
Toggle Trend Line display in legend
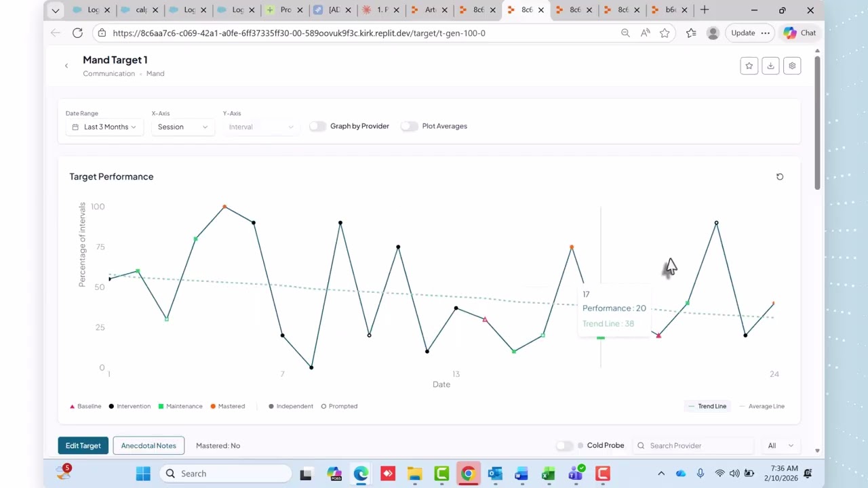707,406
